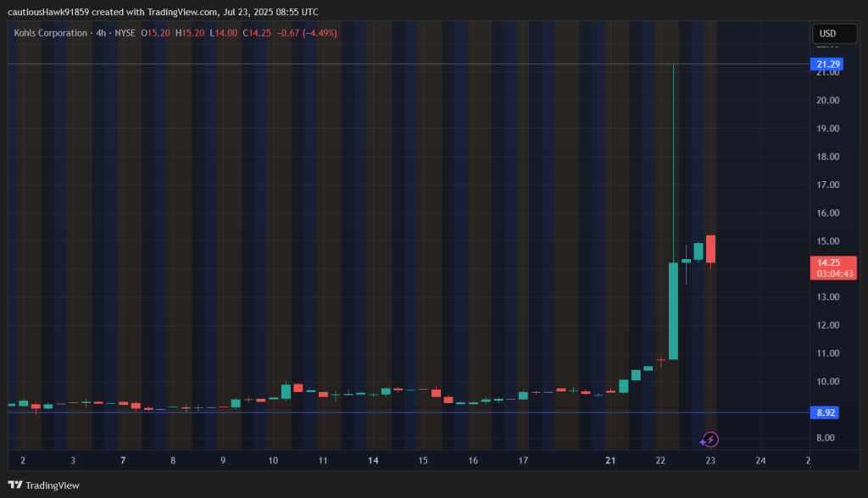Select the 8.92 price line label
Viewport: 868px width, 498px height.
tap(826, 412)
